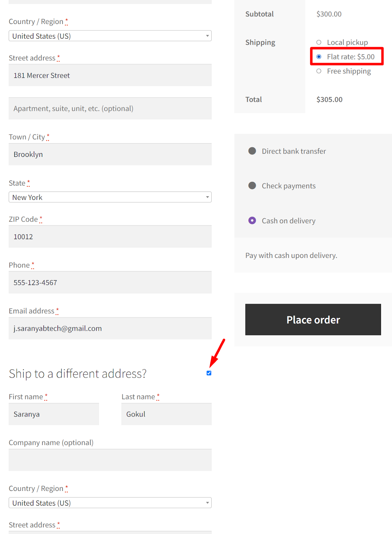
Task: Select the Town / City field showing Brooklyn
Action: (x=110, y=154)
